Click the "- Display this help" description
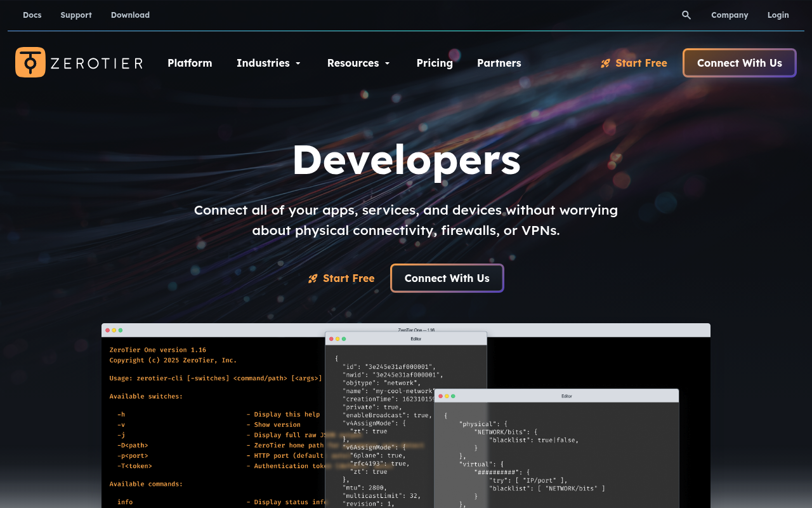Image resolution: width=812 pixels, height=508 pixels. click(283, 415)
